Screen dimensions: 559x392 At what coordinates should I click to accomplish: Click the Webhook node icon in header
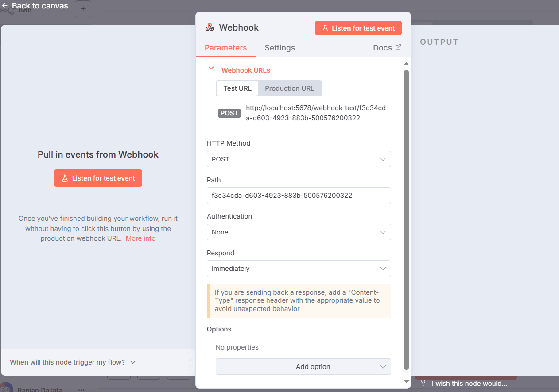pyautogui.click(x=210, y=27)
